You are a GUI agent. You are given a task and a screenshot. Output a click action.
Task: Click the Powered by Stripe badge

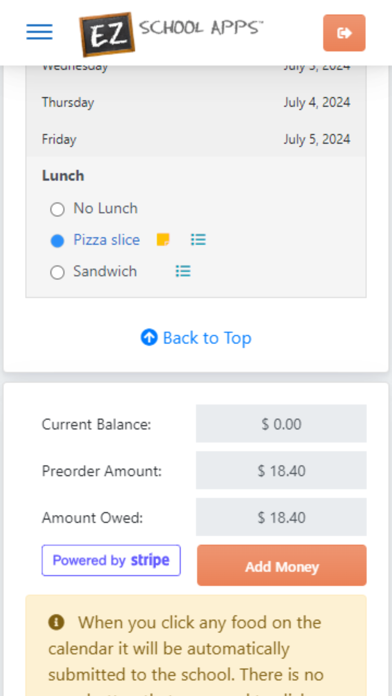111,560
